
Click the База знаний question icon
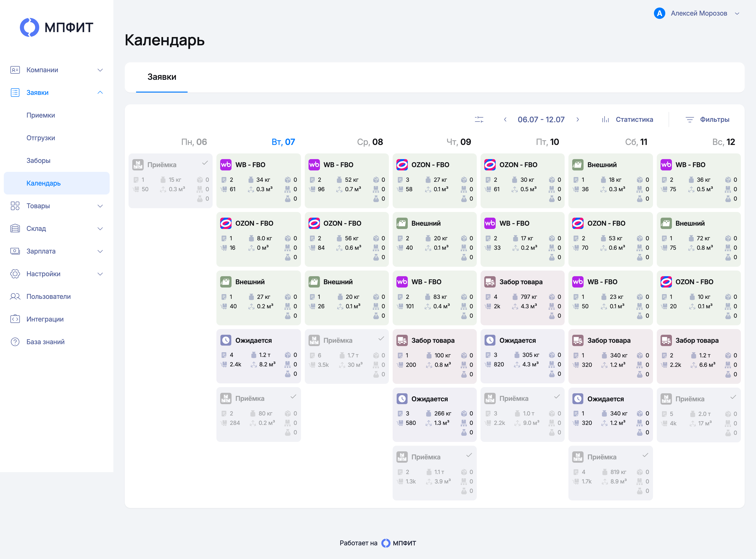[x=15, y=342]
